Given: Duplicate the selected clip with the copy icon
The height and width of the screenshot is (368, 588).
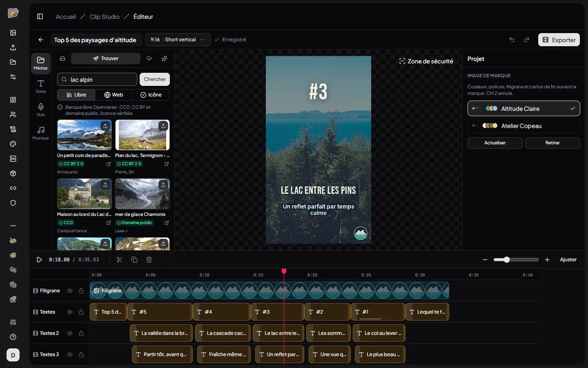Looking at the screenshot, I should tap(134, 260).
